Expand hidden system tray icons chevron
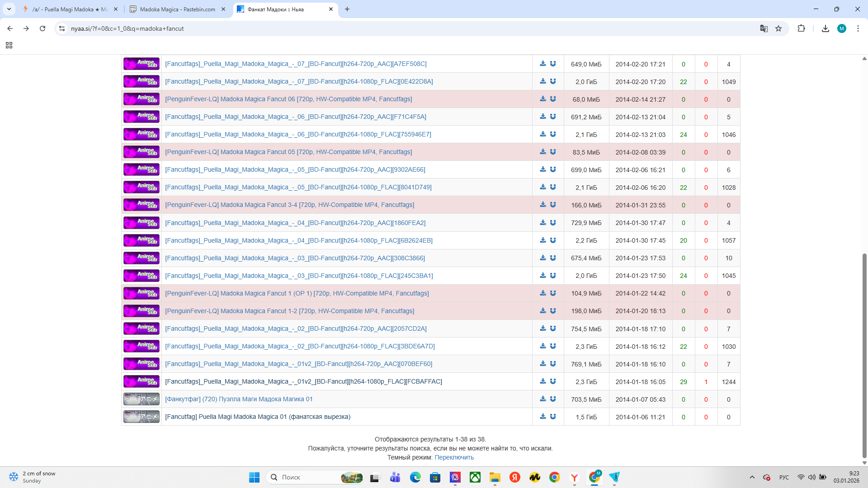The height and width of the screenshot is (488, 868). click(752, 477)
